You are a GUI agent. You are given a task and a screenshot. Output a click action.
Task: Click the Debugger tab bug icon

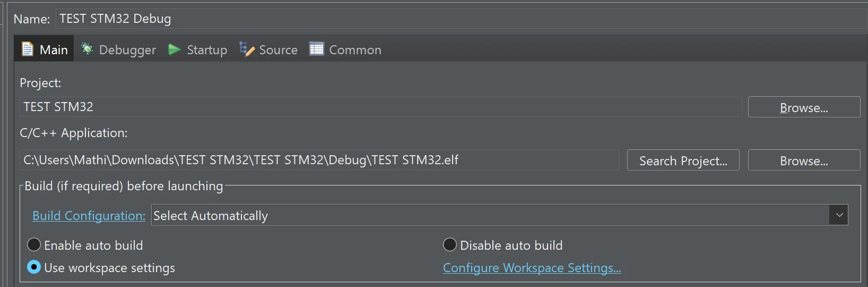[x=87, y=49]
